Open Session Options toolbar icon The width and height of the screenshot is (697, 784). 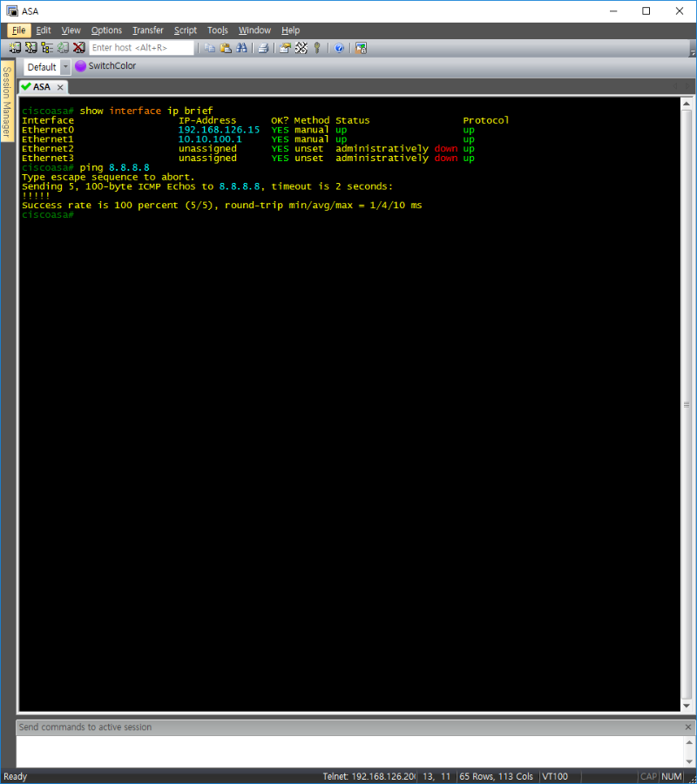tap(285, 48)
